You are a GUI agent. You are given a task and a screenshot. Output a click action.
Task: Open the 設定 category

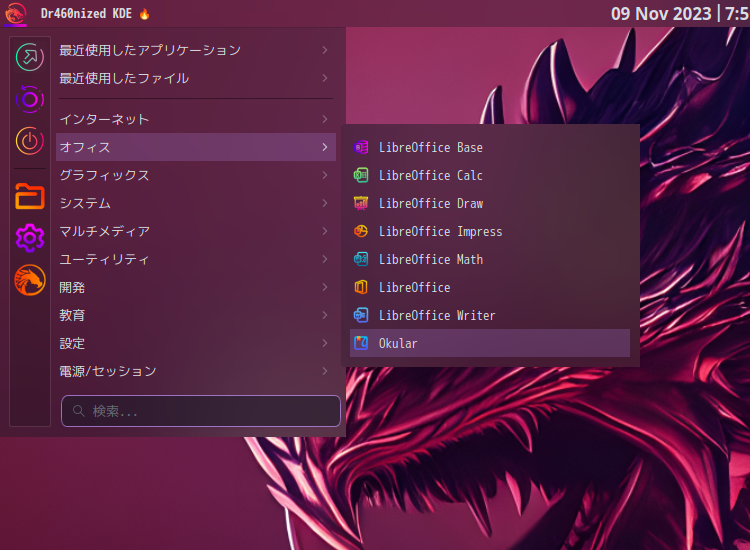[196, 343]
